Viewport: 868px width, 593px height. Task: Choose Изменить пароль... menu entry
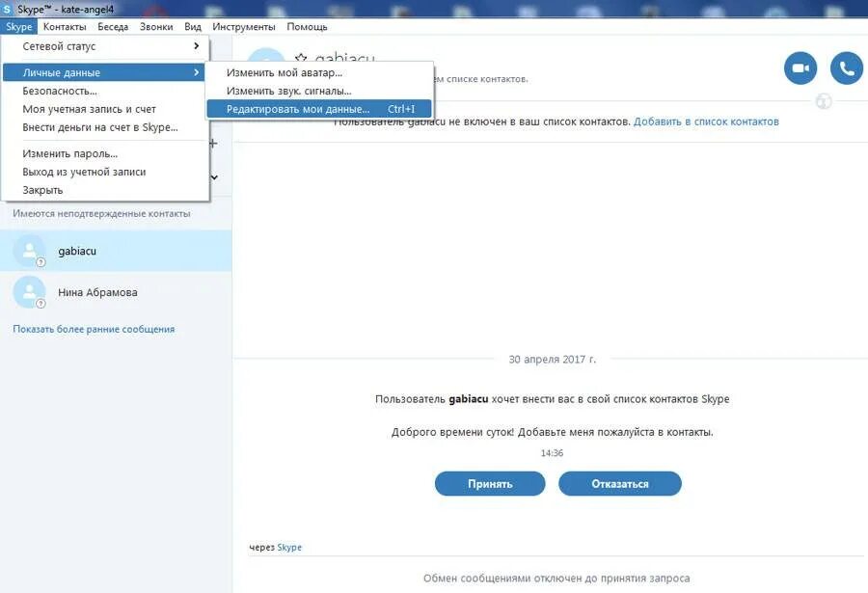click(x=104, y=153)
